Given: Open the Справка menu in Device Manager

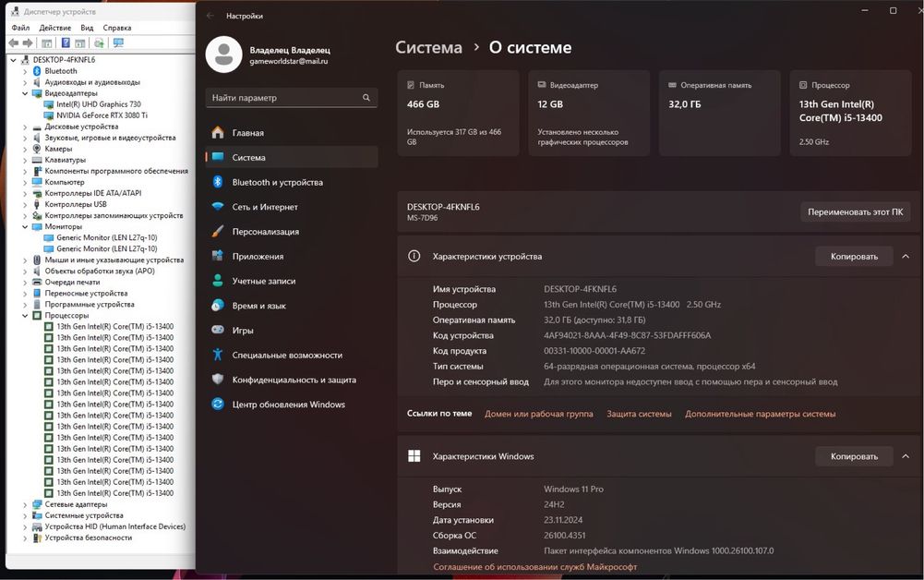Looking at the screenshot, I should (117, 28).
